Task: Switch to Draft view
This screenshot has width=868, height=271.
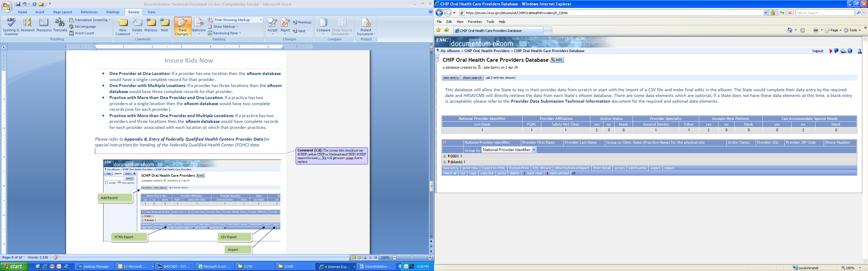Action: point(376,257)
